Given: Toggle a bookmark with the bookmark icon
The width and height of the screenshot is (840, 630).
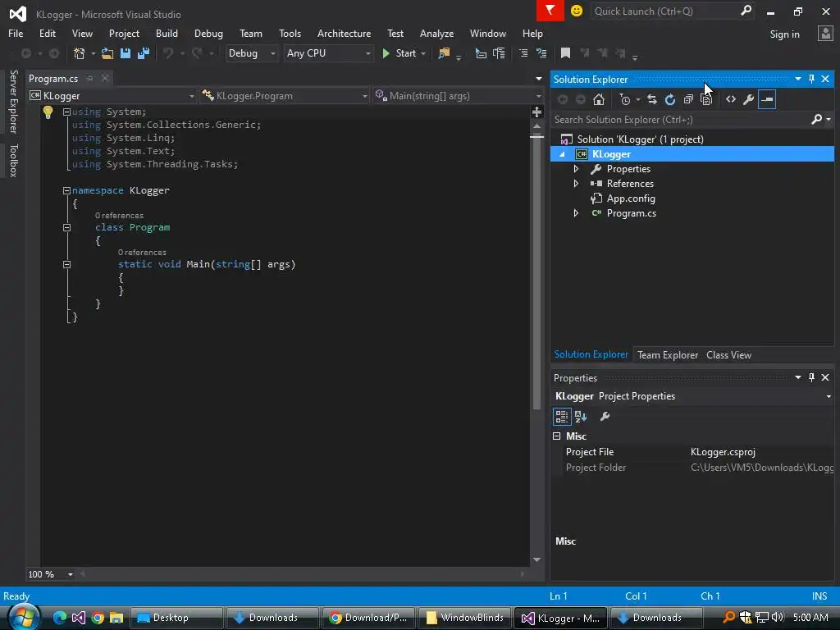Looking at the screenshot, I should pyautogui.click(x=565, y=53).
